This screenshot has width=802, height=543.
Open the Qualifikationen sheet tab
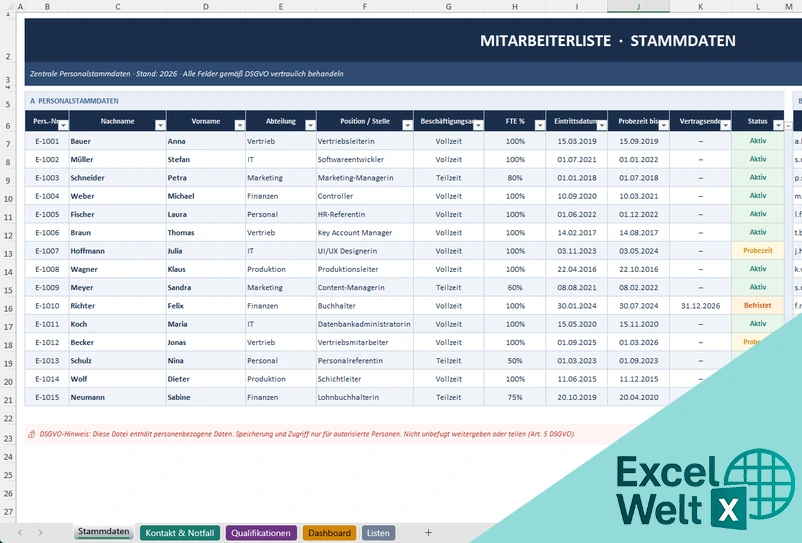click(261, 533)
